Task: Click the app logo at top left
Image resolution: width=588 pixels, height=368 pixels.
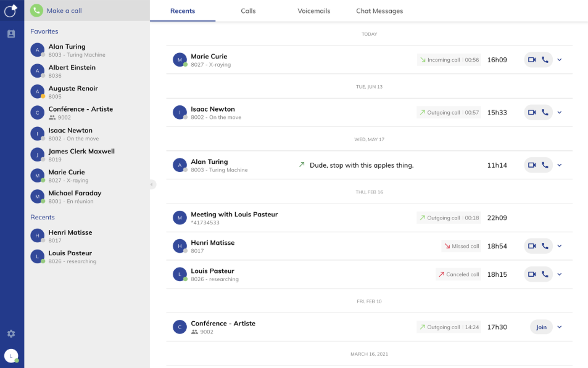Action: point(11,10)
